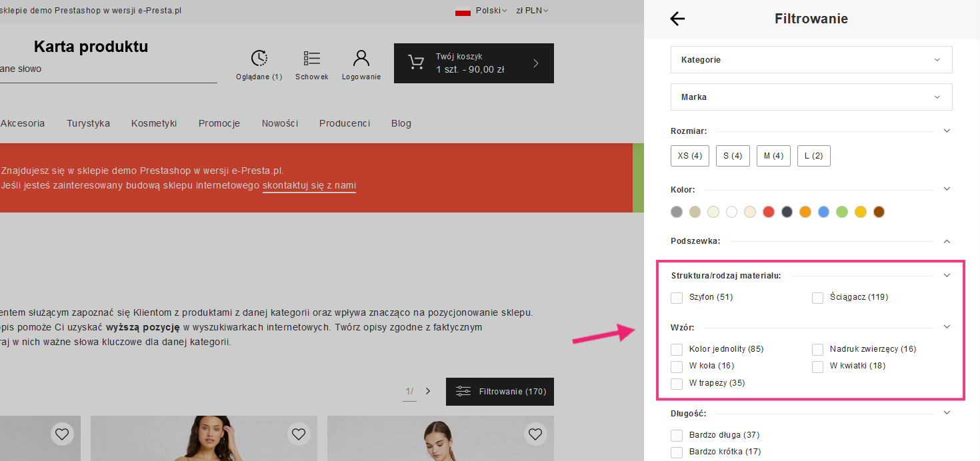Click the heart icon on first product
The width and height of the screenshot is (980, 461).
pyautogui.click(x=62, y=434)
